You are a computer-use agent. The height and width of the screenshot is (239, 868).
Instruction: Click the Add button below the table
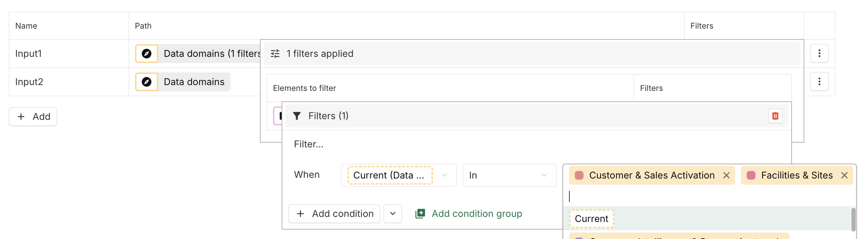33,117
